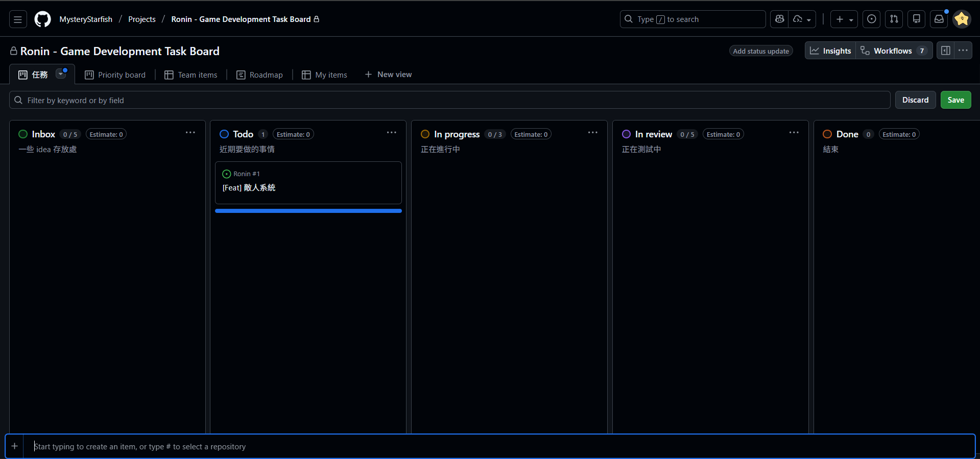The image size is (980, 459).
Task: Open the [Feat] 敵人系統 issue card
Action: click(249, 188)
